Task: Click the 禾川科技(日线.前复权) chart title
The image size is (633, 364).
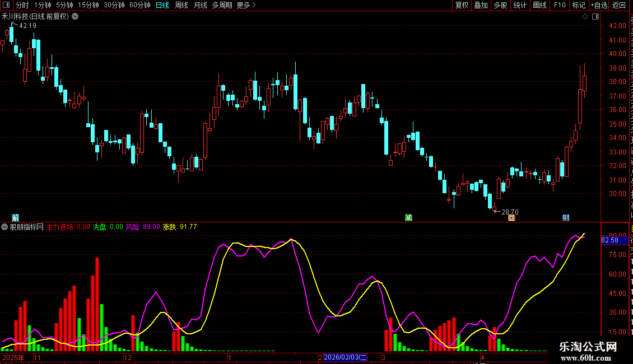Action: coord(35,17)
